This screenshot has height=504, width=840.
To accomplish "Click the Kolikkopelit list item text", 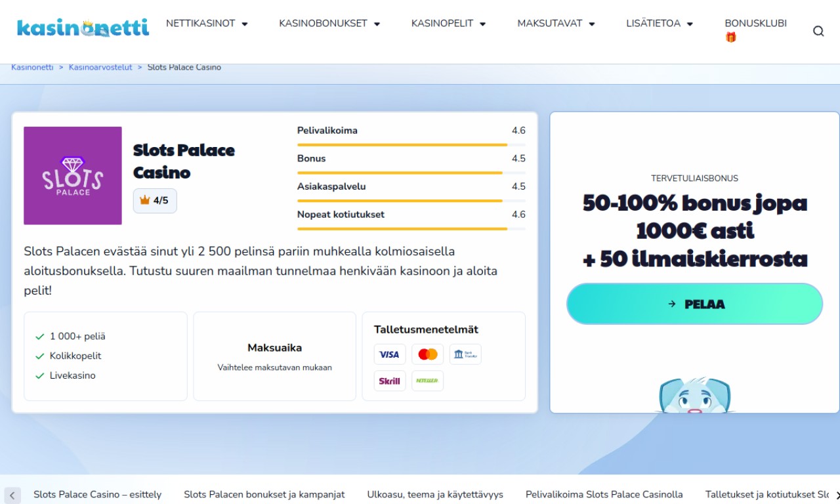I will (75, 356).
